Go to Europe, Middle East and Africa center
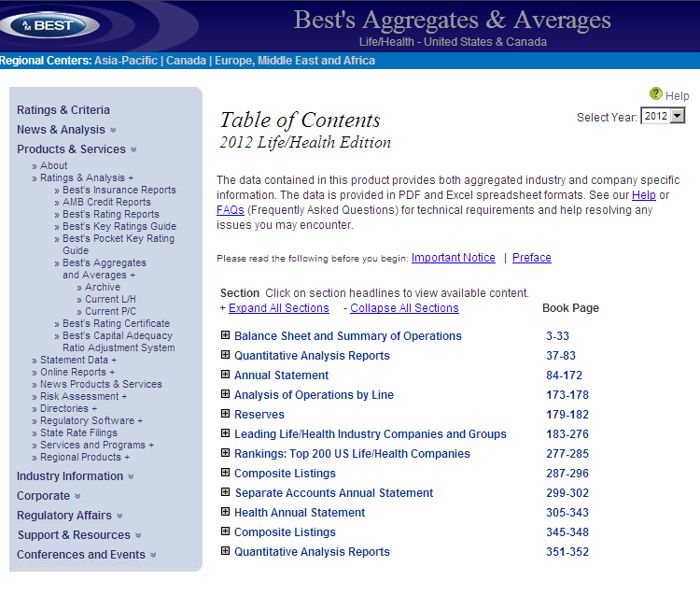The height and width of the screenshot is (595, 700). [x=295, y=61]
